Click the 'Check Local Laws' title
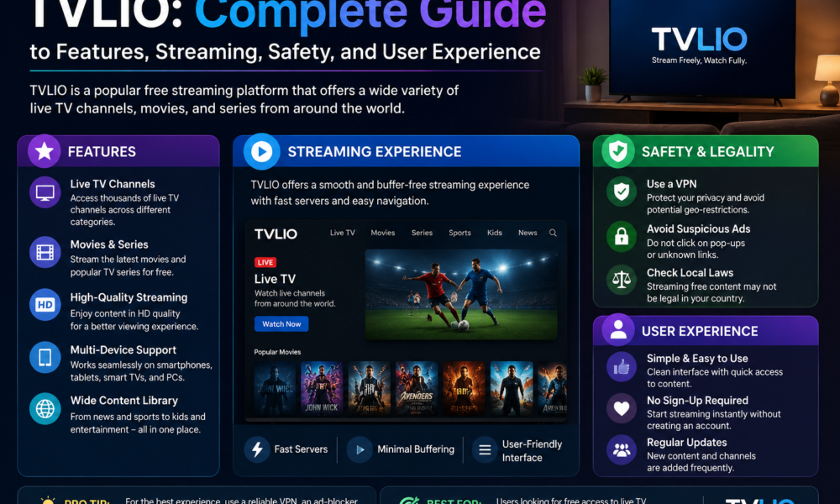 (x=690, y=273)
